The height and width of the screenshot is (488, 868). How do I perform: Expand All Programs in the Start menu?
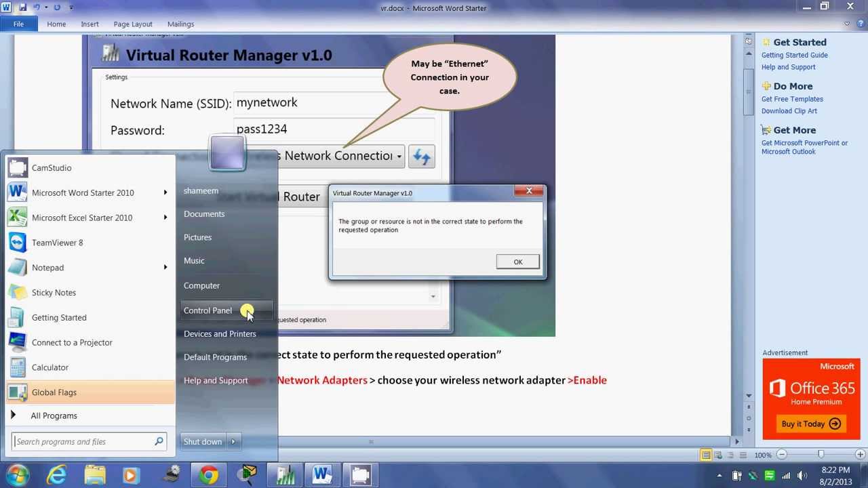(54, 415)
